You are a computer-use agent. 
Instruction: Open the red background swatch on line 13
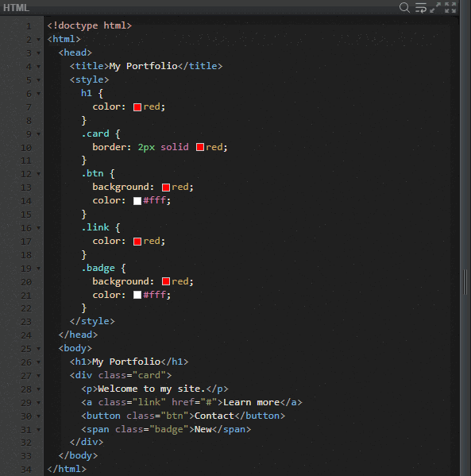tap(166, 188)
